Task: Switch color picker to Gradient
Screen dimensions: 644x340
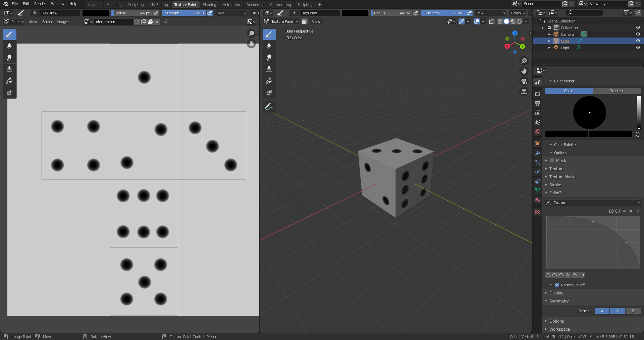Action: point(616,91)
